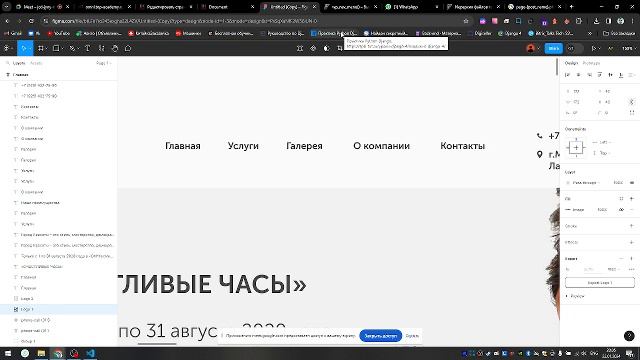Switch to the Layers tab
Image resolution: width=640 pixels, height=360 pixels.
tap(19, 63)
